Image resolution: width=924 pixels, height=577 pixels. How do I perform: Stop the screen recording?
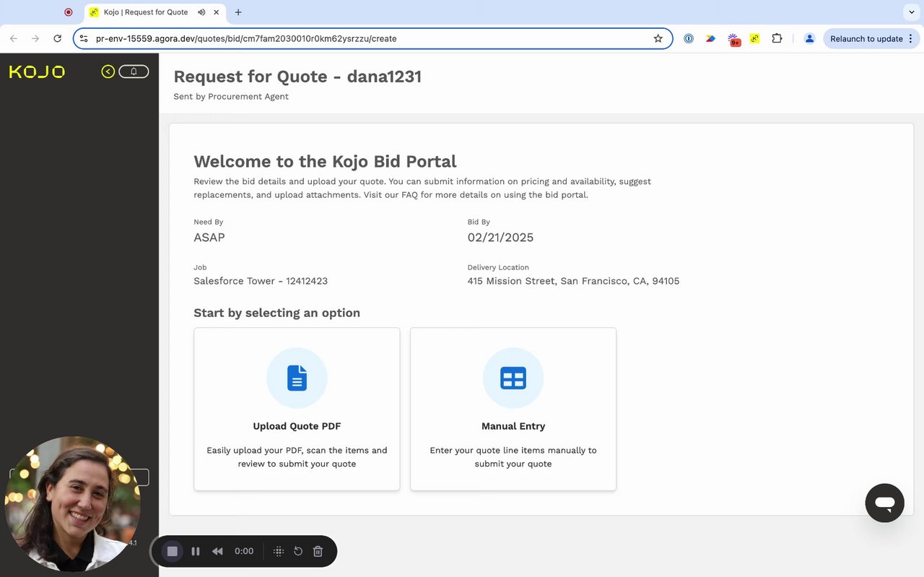click(x=173, y=551)
